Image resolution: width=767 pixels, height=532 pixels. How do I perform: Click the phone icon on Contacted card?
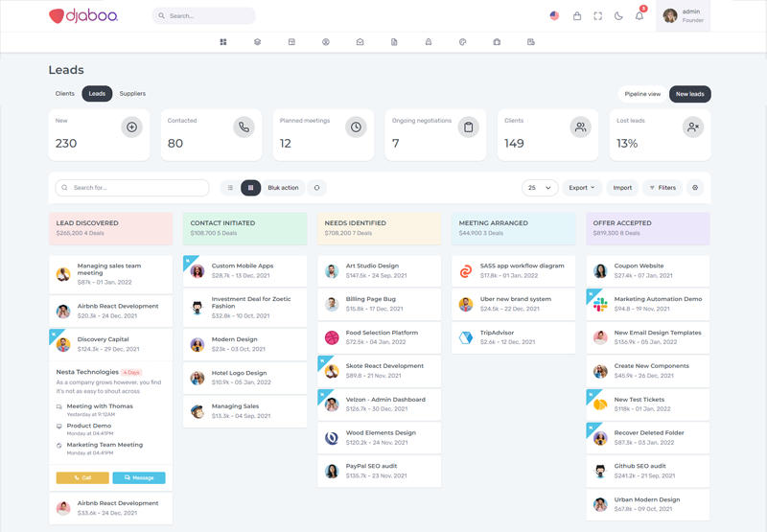(244, 127)
